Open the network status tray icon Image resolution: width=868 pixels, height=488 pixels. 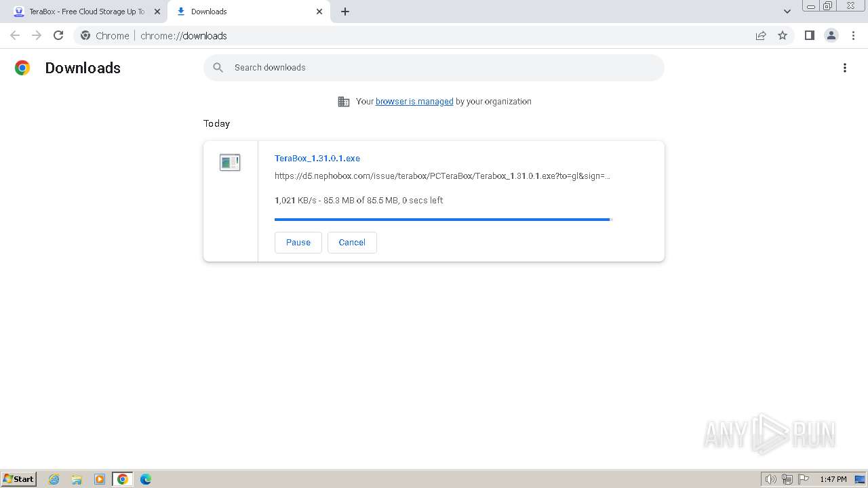pos(787,479)
